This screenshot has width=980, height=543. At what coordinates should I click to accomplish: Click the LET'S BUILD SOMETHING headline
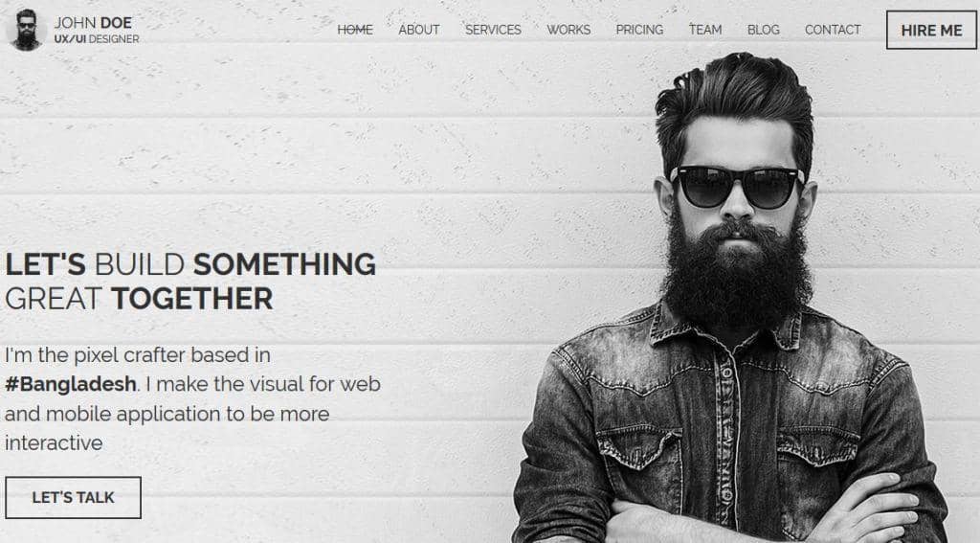coord(190,264)
